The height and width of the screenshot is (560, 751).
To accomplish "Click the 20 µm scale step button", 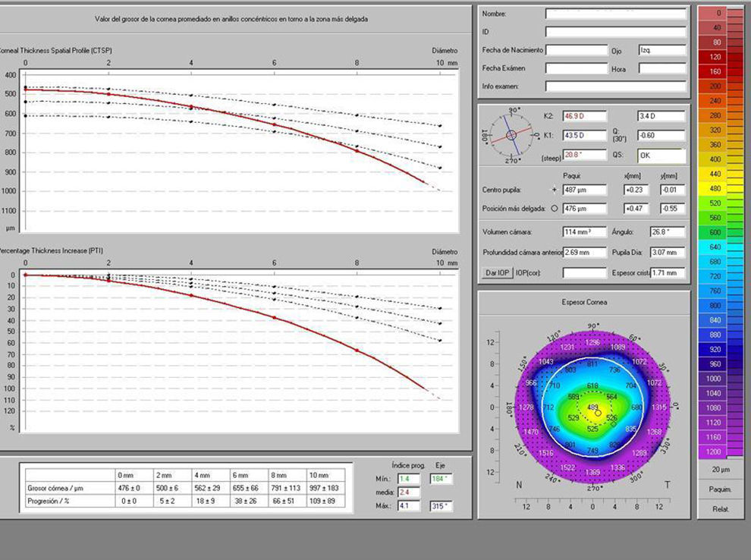I will (x=720, y=471).
